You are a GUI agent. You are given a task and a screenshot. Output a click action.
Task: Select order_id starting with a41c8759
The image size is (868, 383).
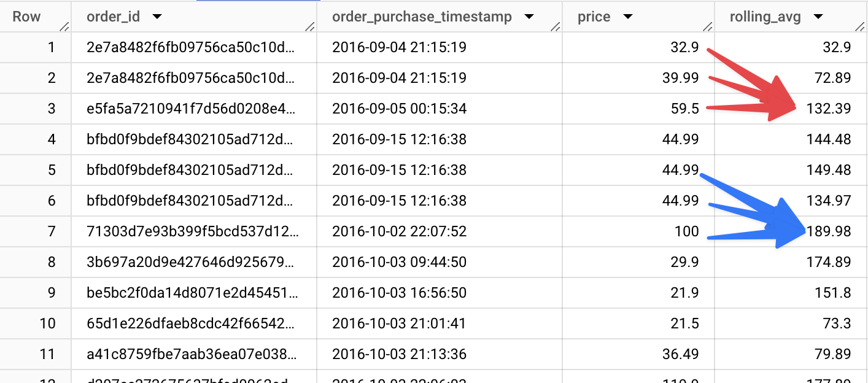tap(191, 354)
